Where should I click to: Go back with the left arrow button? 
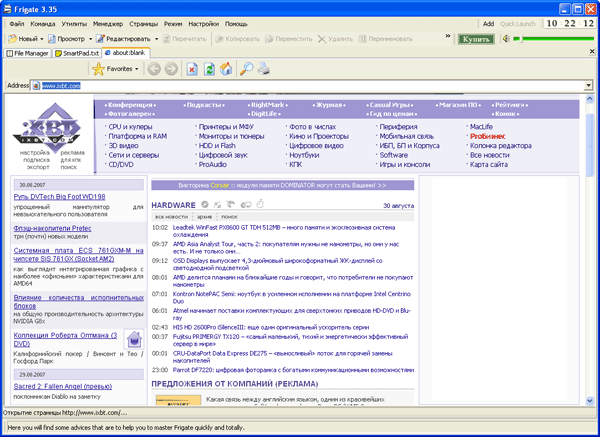pos(154,69)
